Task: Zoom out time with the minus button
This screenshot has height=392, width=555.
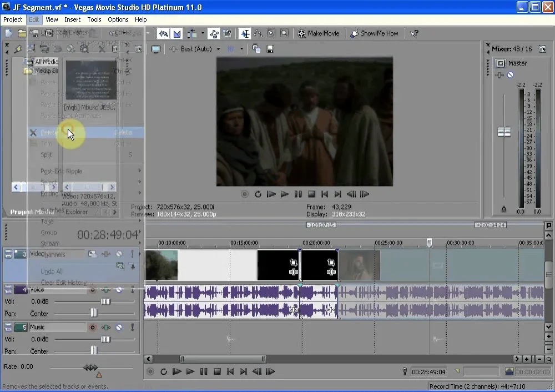Action: [539, 359]
